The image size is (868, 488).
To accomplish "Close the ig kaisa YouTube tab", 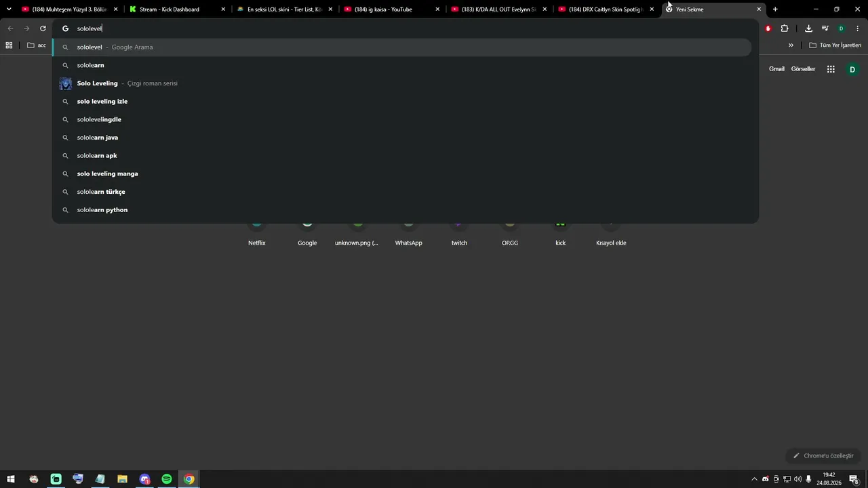I will click(x=437, y=9).
